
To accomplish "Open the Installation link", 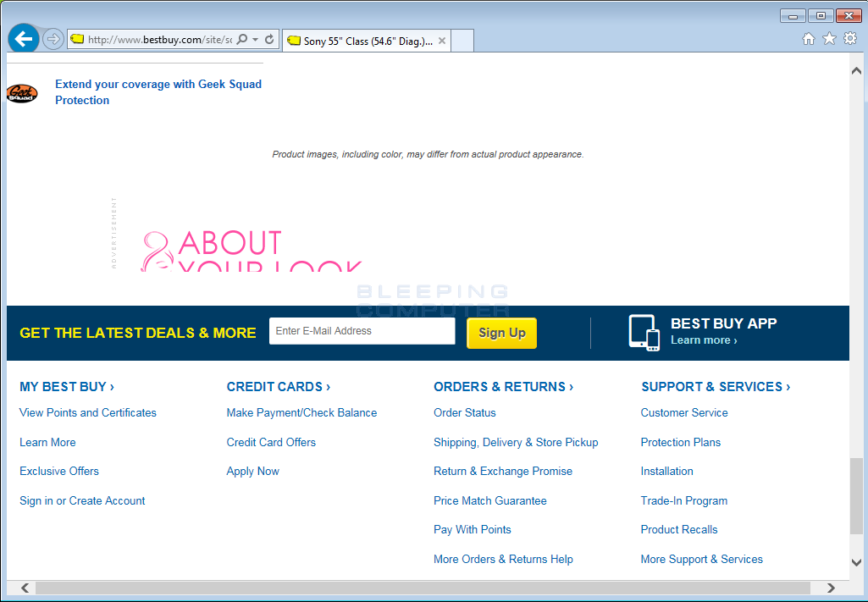I will 666,471.
